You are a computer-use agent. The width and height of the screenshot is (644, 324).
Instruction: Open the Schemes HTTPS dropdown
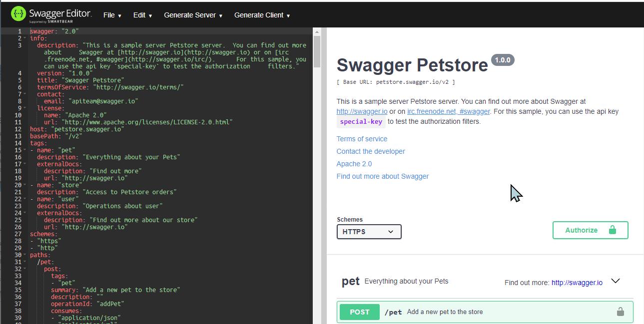click(369, 232)
